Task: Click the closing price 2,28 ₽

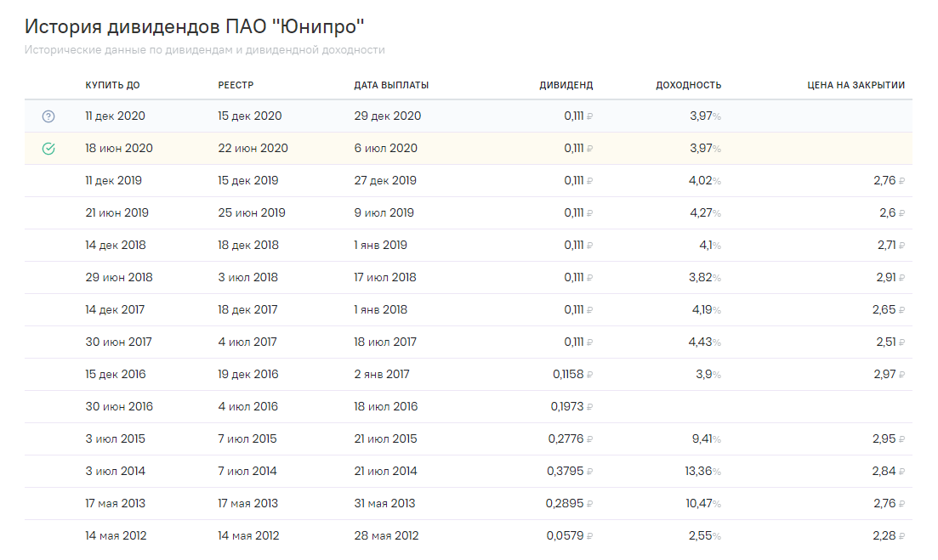Action: pos(889,535)
